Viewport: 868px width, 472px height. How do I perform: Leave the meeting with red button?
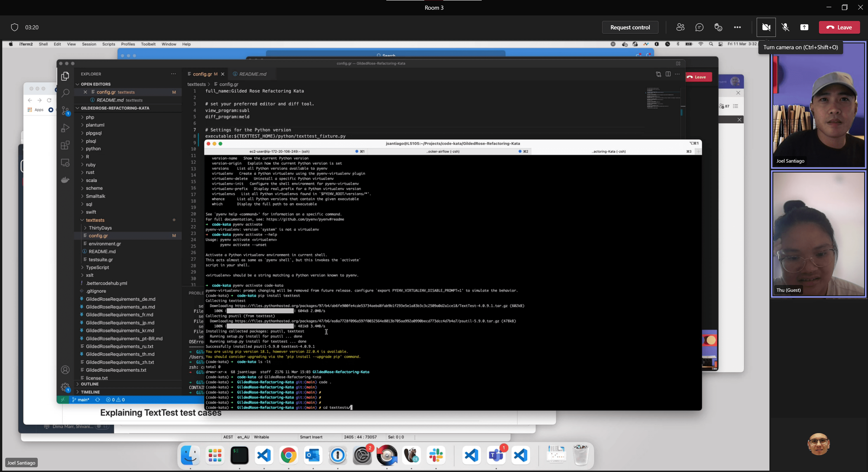839,27
